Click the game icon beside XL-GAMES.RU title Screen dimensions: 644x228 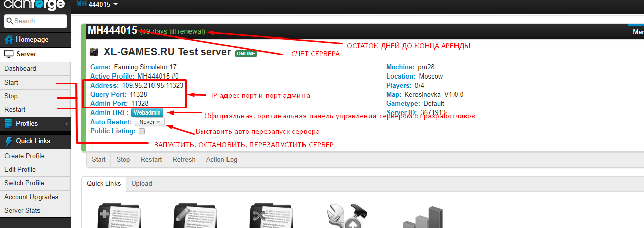coord(94,52)
